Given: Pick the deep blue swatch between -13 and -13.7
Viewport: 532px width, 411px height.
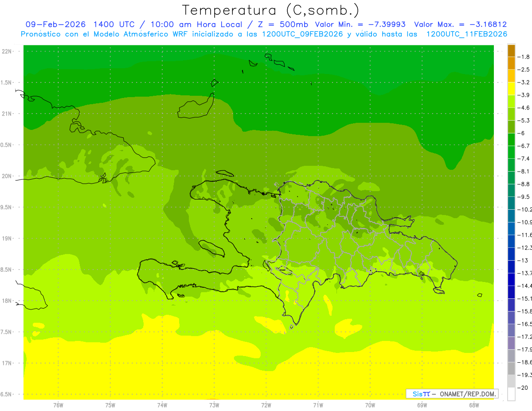Looking at the screenshot, I should (x=511, y=267).
